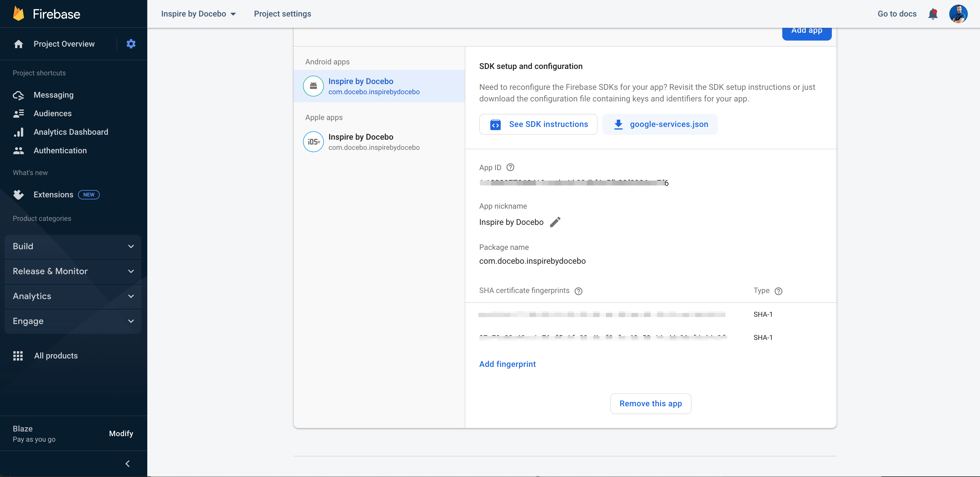The height and width of the screenshot is (477, 980).
Task: Open Go to docs link
Action: 897,14
